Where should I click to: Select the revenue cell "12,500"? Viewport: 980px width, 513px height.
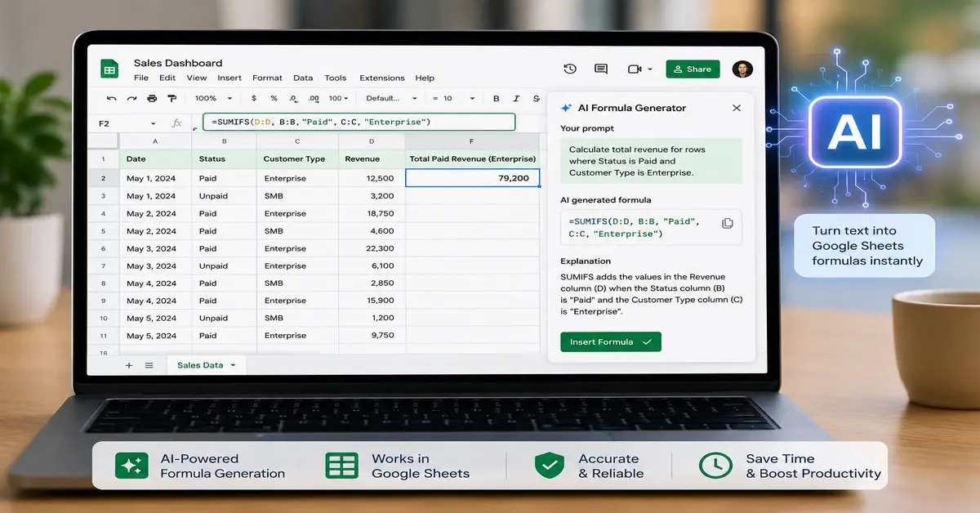point(372,178)
